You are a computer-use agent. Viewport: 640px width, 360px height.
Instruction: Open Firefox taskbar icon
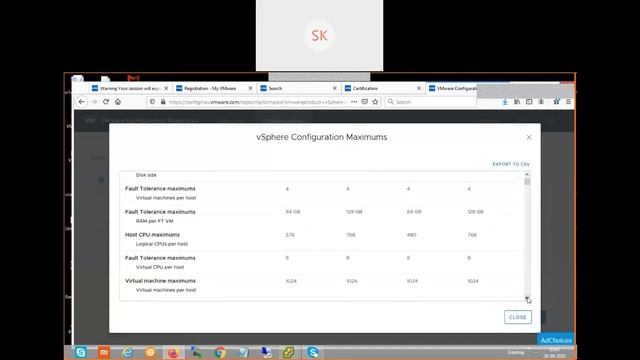coord(173,352)
